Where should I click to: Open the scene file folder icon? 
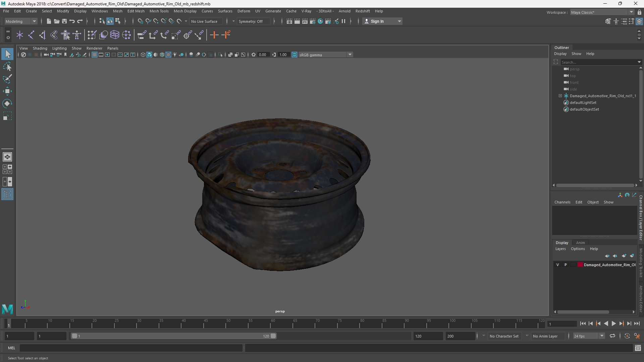pyautogui.click(x=57, y=21)
